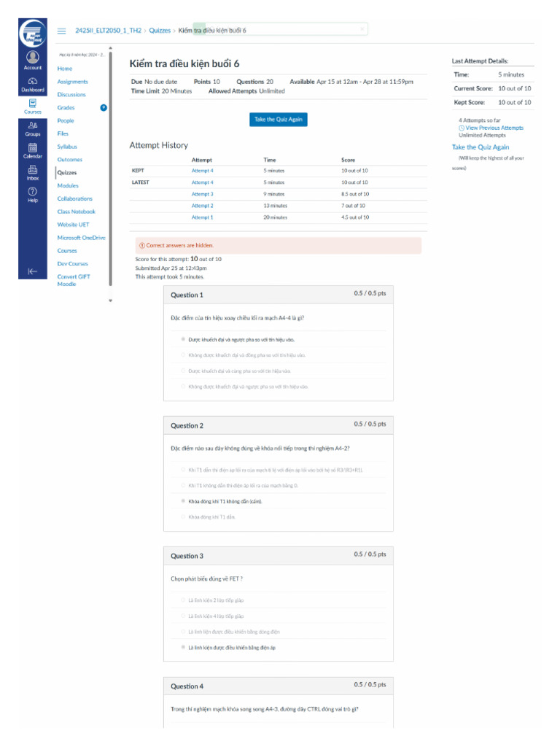The width and height of the screenshot is (560, 747).
Task: Go to the Dashboard icon
Action: tap(32, 80)
